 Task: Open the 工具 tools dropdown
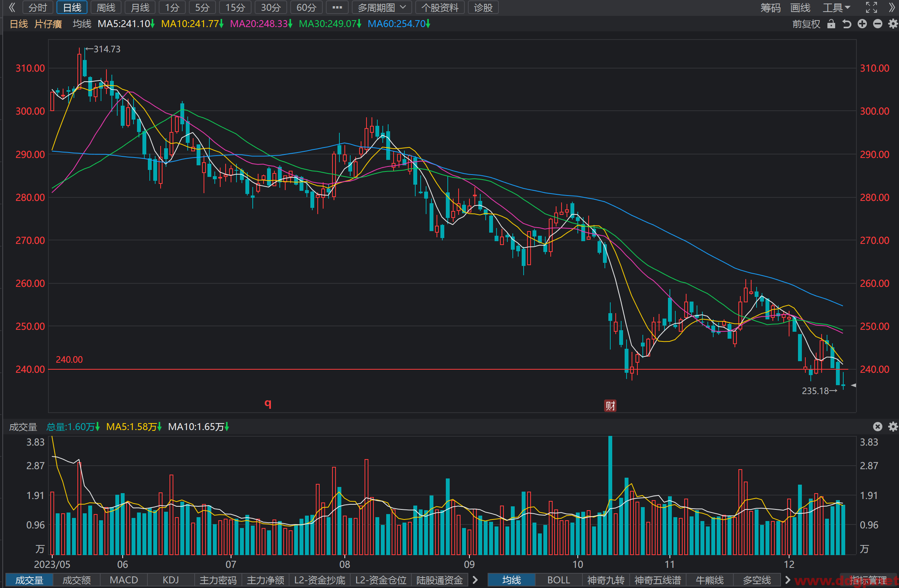point(836,7)
